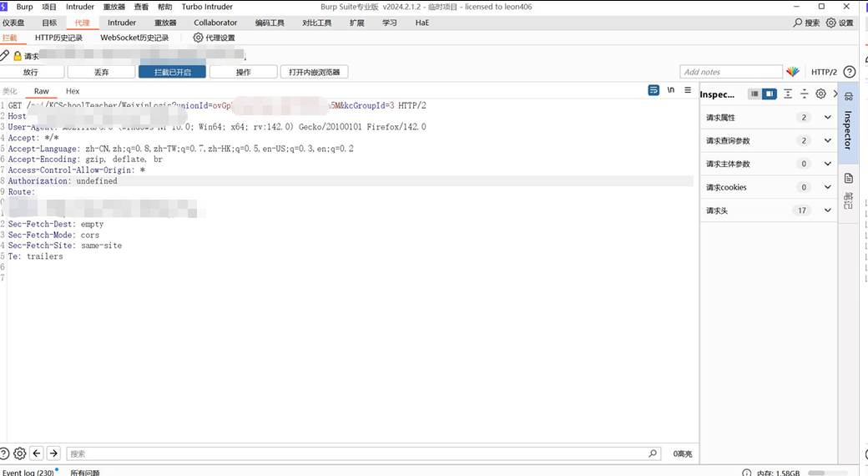Go to previous search match arrow
The width and height of the screenshot is (868, 476).
37,453
